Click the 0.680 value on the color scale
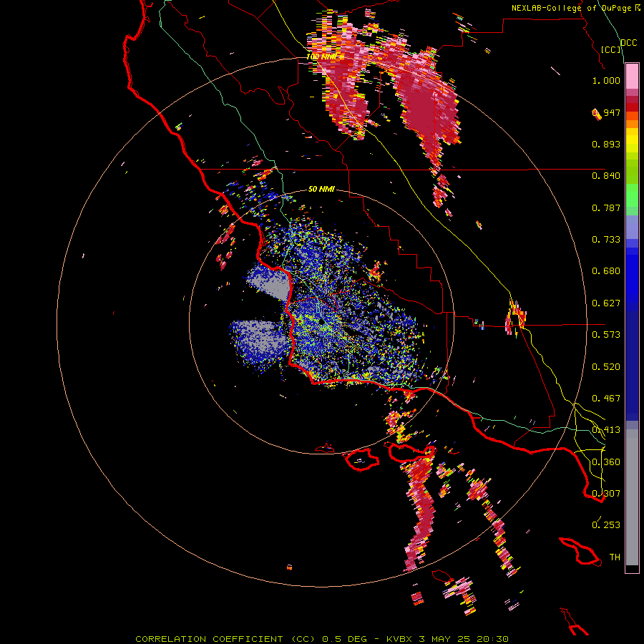644x644 pixels. pyautogui.click(x=606, y=271)
